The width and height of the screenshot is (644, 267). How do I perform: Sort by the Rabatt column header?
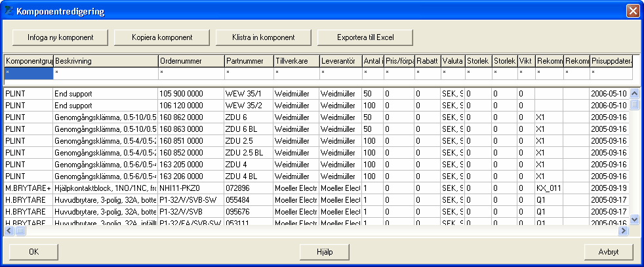(x=428, y=61)
